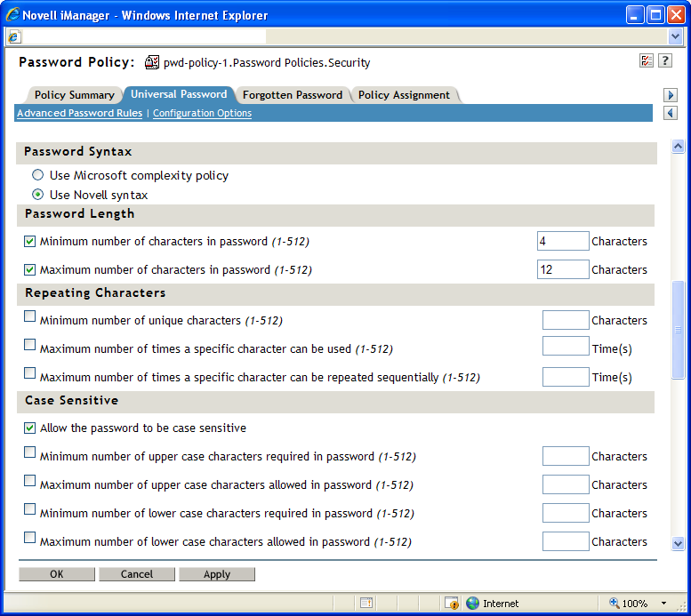Viewport: 691px width, 616px height.
Task: Toggle Allow the password to be case sensitive
Action: pos(29,428)
